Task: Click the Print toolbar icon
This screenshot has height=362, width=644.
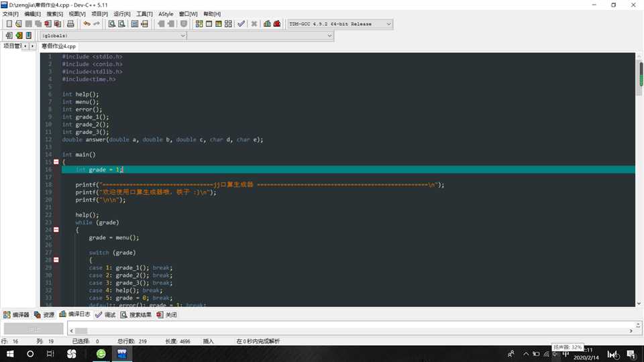Action: pyautogui.click(x=70, y=24)
